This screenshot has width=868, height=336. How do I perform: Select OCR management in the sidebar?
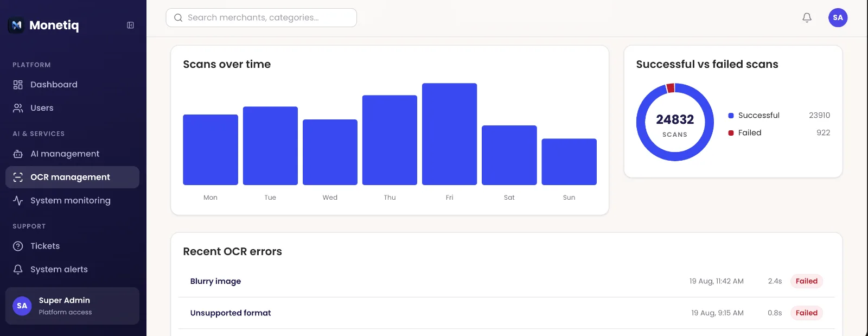(72, 177)
